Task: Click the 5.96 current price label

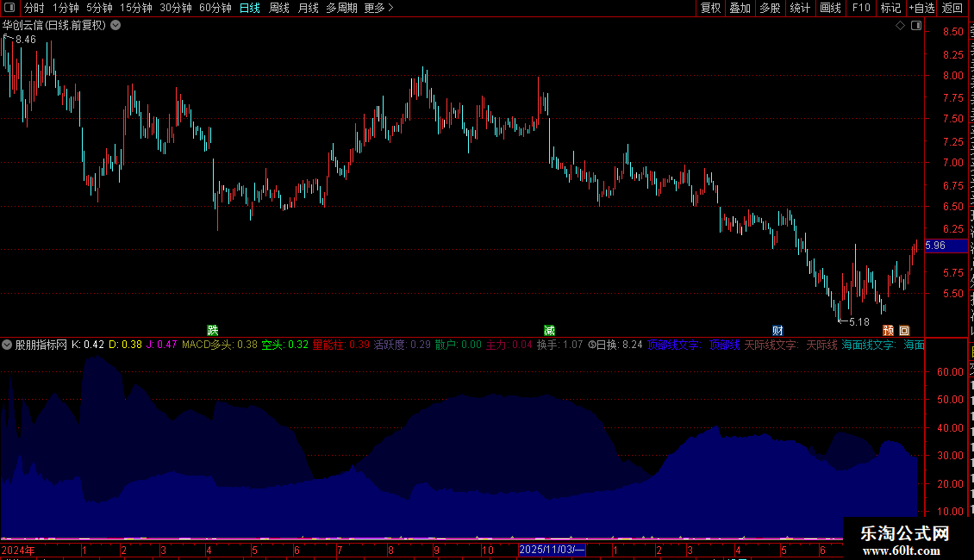Action: [x=946, y=246]
